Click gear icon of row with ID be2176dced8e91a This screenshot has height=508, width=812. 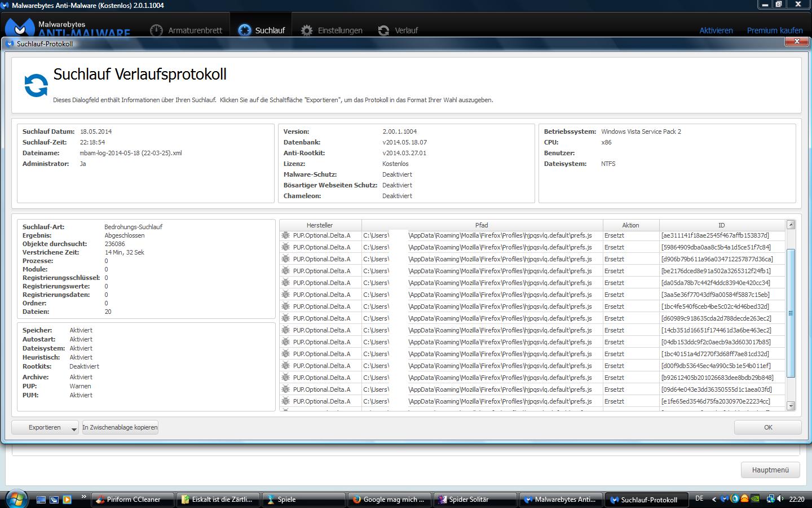[x=285, y=271]
